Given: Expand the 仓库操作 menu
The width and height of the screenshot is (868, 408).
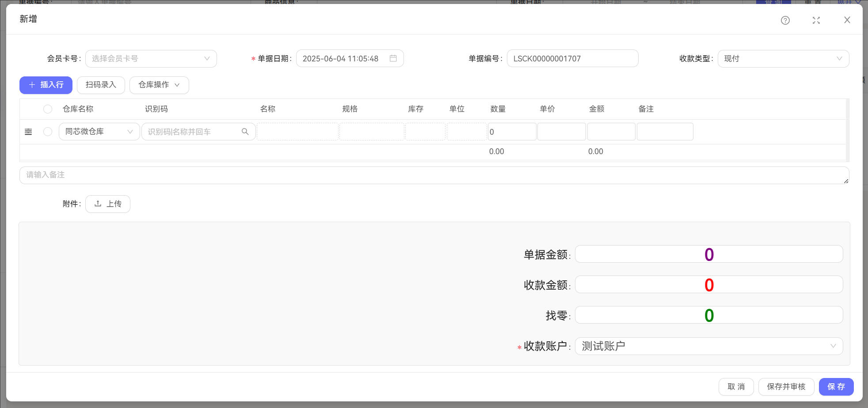Looking at the screenshot, I should (159, 85).
